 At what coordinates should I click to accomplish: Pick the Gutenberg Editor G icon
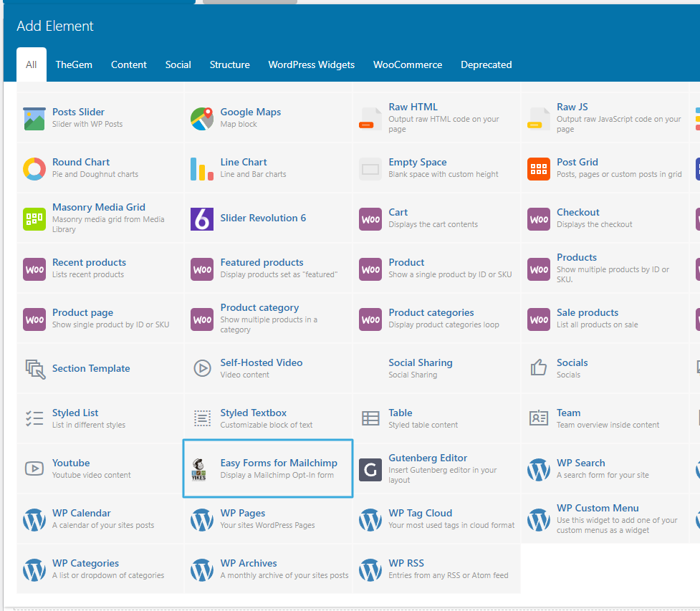tap(370, 469)
